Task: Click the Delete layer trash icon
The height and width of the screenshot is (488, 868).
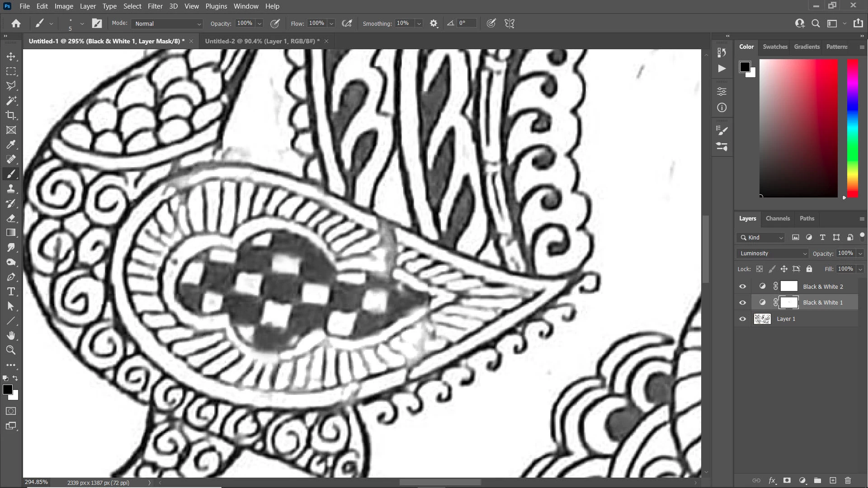Action: (x=848, y=480)
